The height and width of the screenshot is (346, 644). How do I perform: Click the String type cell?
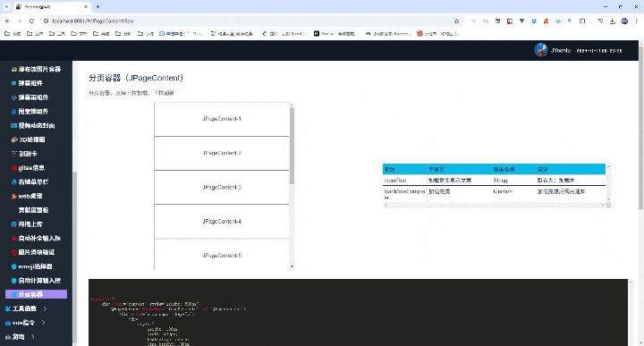point(513,181)
